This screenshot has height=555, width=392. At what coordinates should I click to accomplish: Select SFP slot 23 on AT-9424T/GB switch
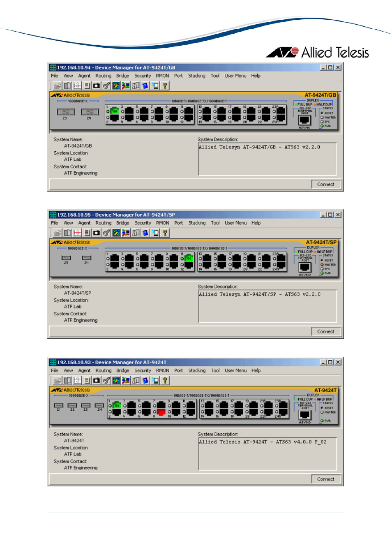click(x=66, y=112)
